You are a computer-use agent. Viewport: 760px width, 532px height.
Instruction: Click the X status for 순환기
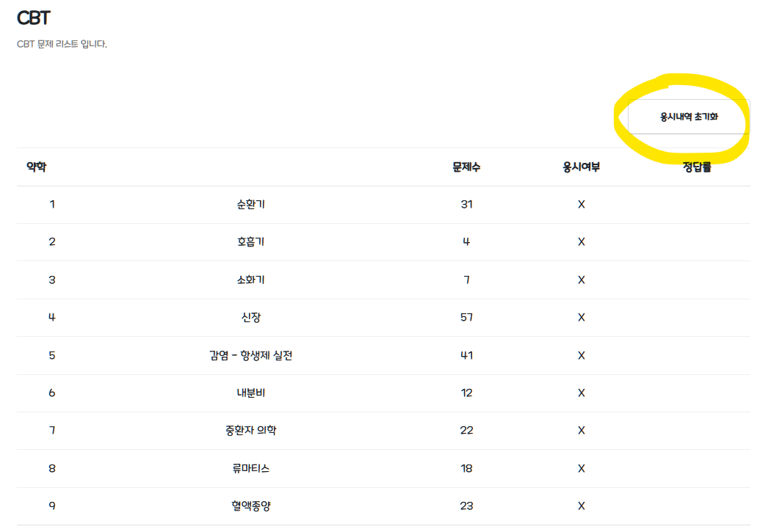[581, 205]
